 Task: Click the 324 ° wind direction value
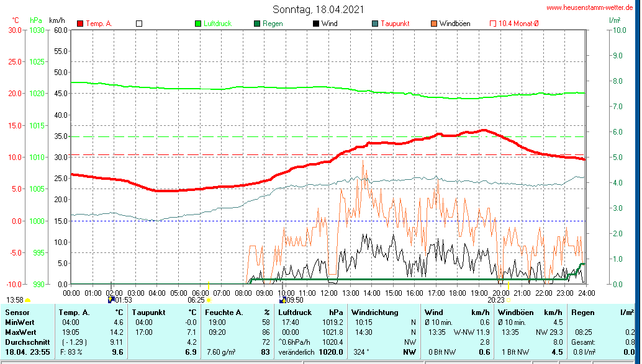tap(360, 352)
